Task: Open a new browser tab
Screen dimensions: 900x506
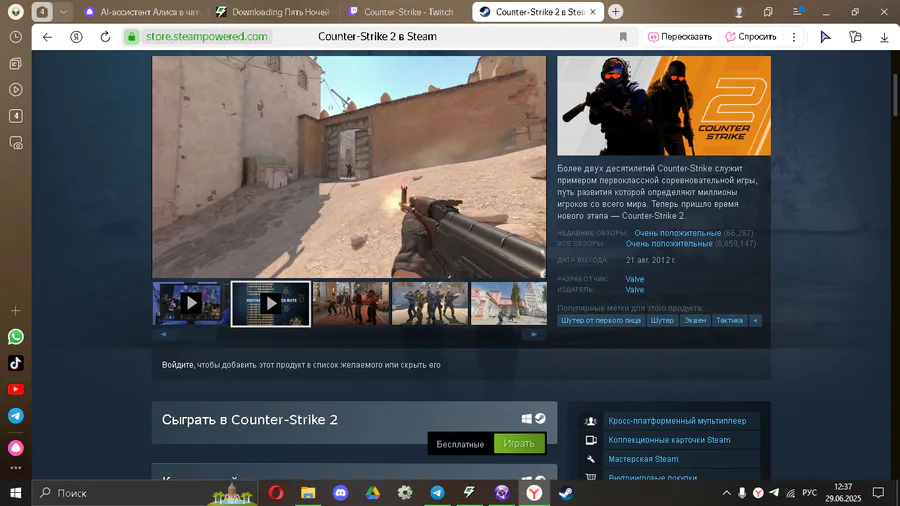Action: coord(615,11)
